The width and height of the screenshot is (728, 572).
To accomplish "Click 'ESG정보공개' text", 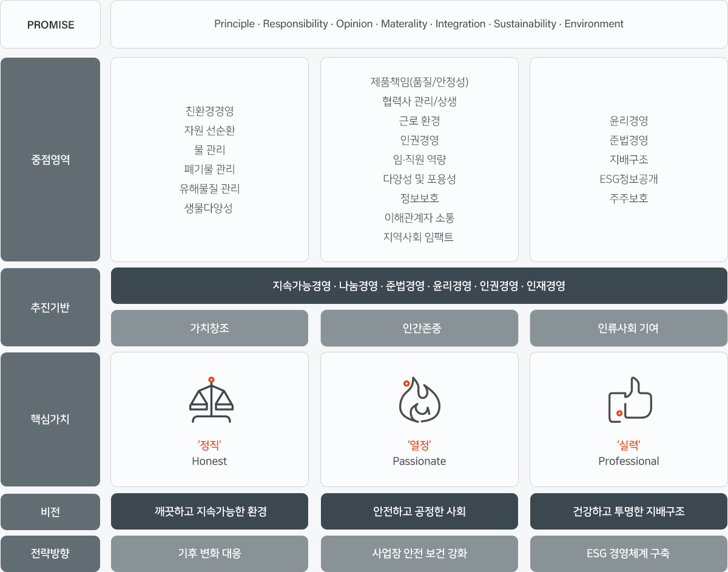I will (629, 179).
